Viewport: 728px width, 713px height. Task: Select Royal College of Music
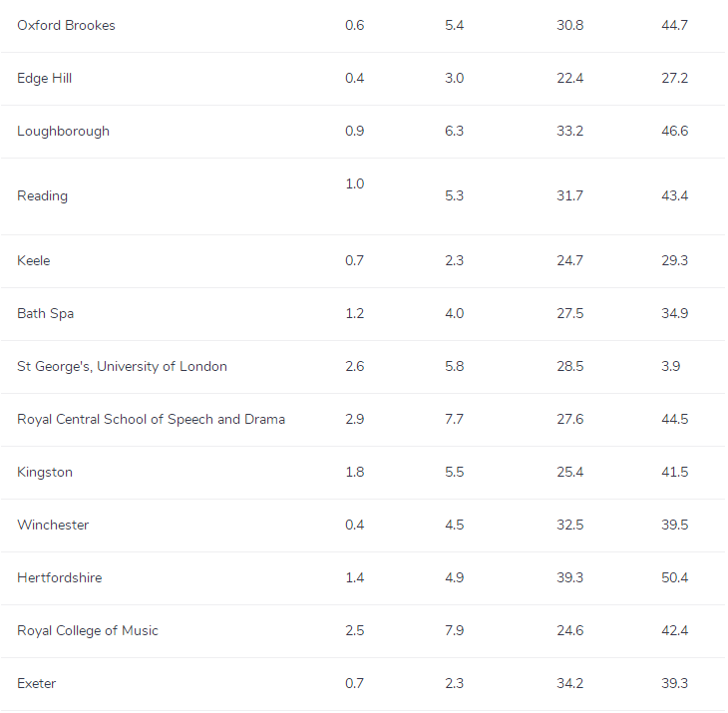pyautogui.click(x=88, y=630)
